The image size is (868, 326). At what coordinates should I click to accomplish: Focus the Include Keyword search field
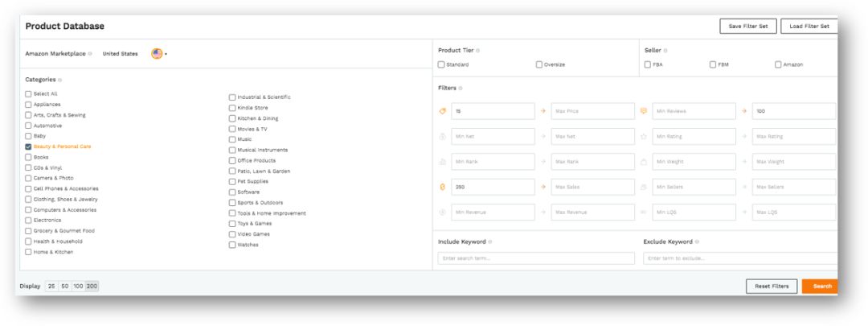click(x=536, y=258)
